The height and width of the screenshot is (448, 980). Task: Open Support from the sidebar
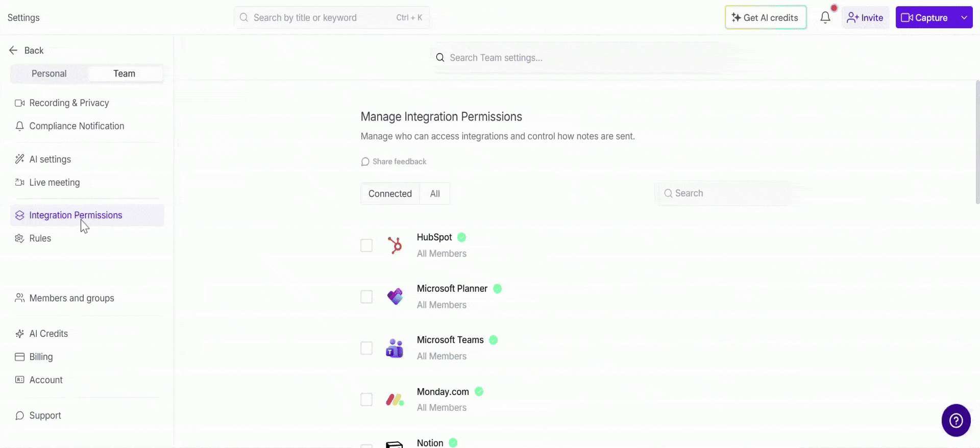tap(87, 415)
